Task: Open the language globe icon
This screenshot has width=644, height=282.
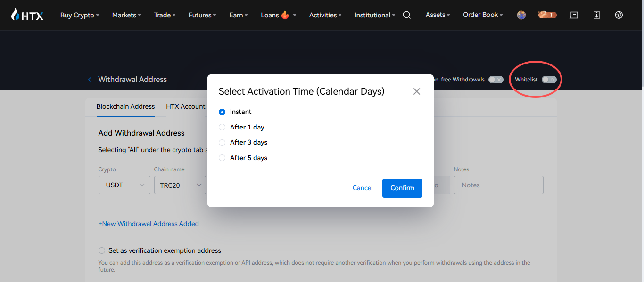Action: pyautogui.click(x=619, y=15)
